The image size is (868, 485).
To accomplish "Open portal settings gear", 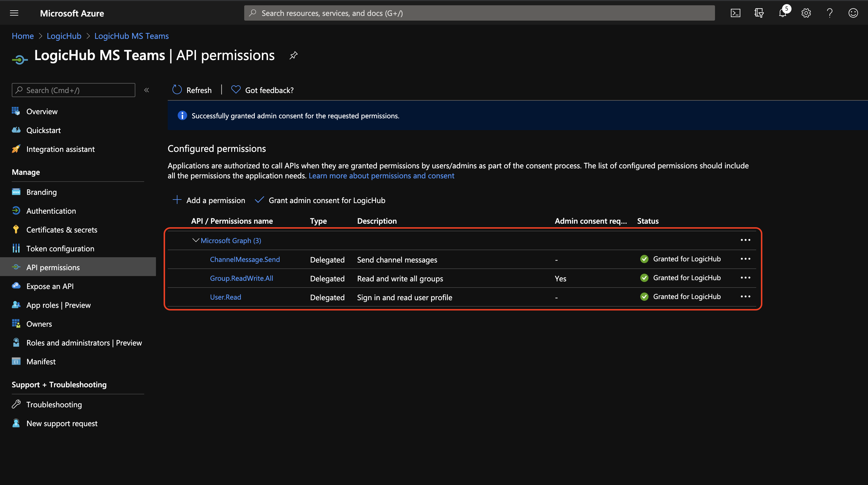I will (806, 13).
